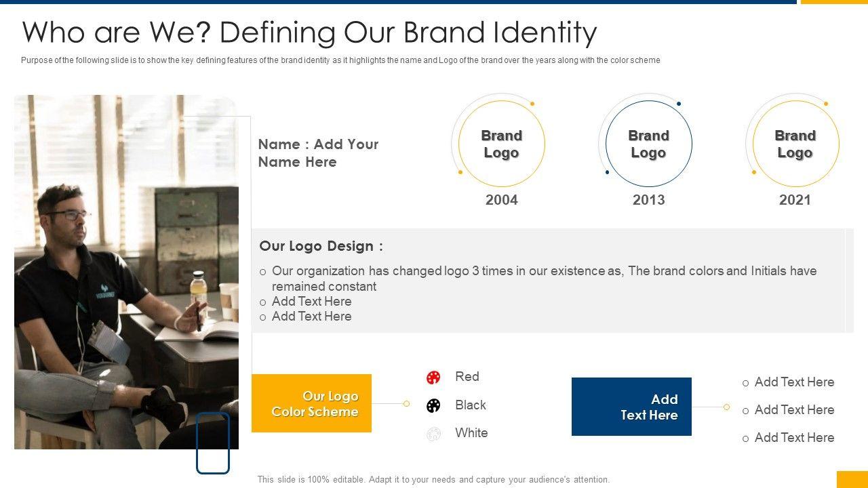This screenshot has width=868, height=488.
Task: Click the connector dot beside Our Logo Color Scheme
Action: (406, 404)
